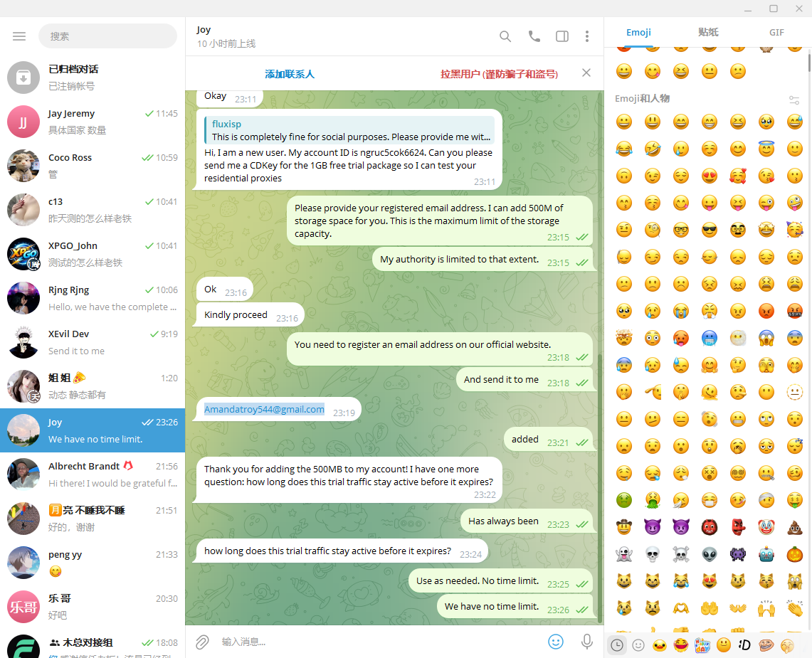Click 拉黑用户 block user button

499,74
